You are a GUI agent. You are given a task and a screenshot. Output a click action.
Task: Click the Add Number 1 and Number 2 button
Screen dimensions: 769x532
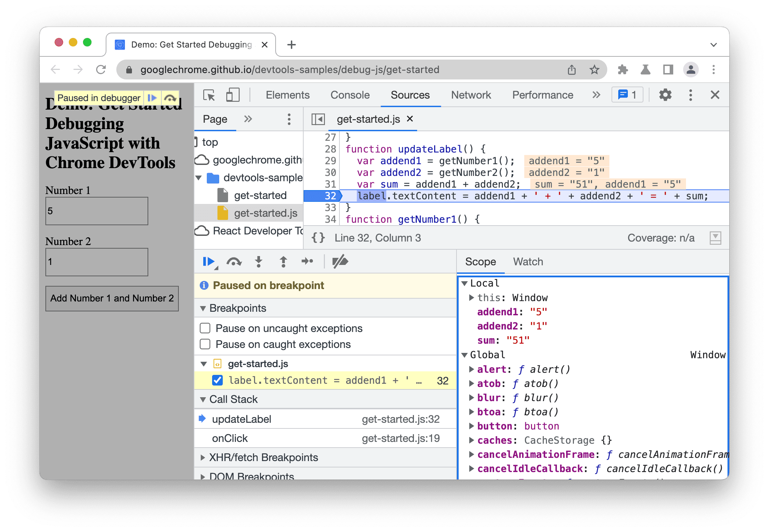112,298
